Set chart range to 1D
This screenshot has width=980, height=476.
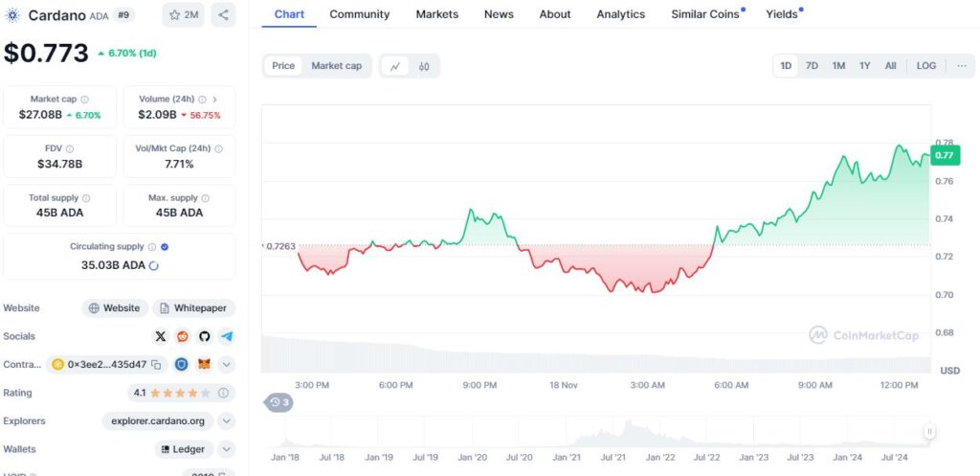[786, 66]
